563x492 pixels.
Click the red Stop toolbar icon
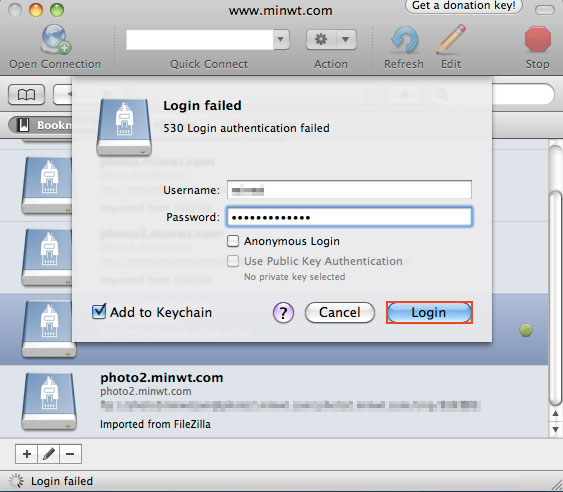pyautogui.click(x=538, y=39)
